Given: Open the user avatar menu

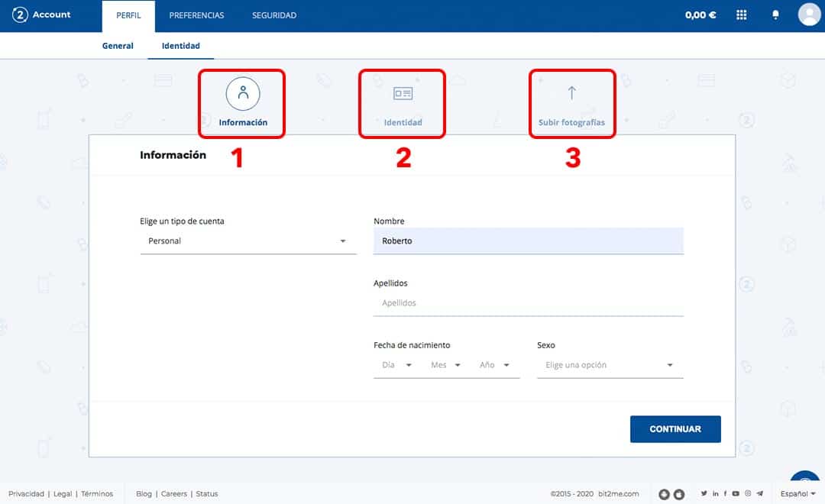Looking at the screenshot, I should click(809, 15).
